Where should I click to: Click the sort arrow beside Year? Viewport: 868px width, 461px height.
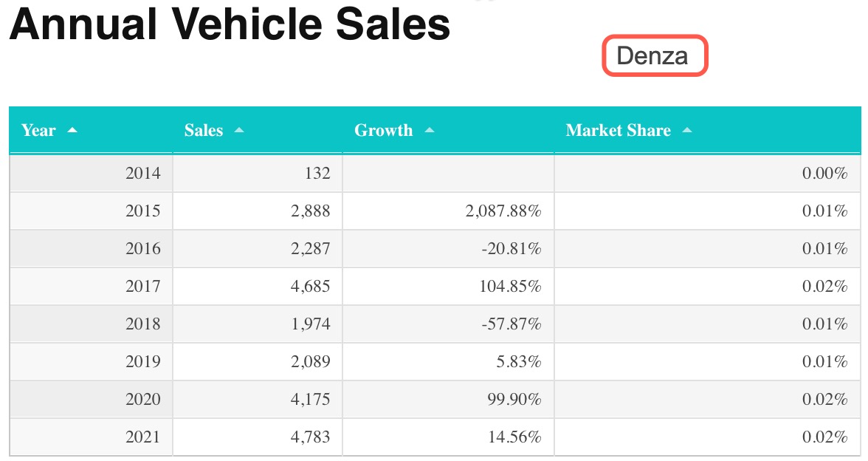[72, 131]
